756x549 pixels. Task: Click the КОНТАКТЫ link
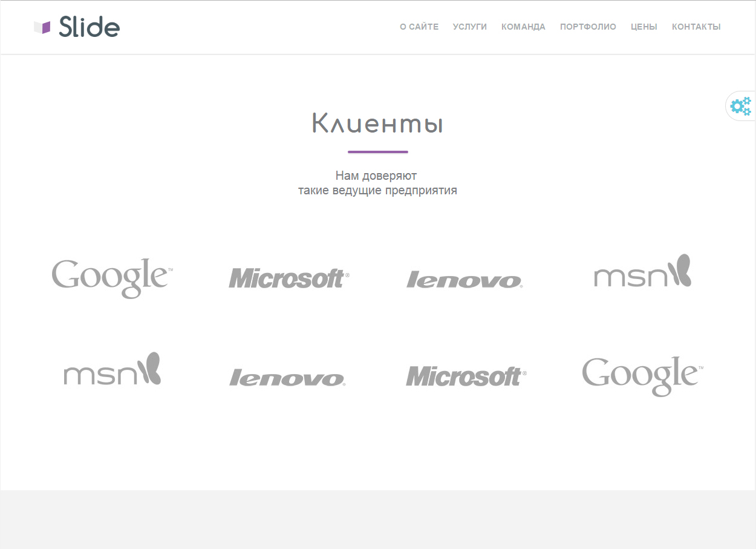tap(696, 27)
